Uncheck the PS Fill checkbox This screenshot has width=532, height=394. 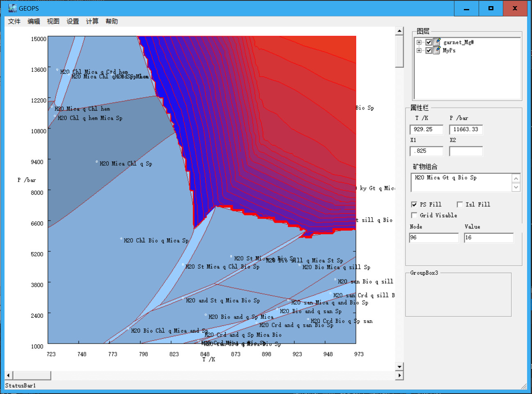click(x=414, y=205)
